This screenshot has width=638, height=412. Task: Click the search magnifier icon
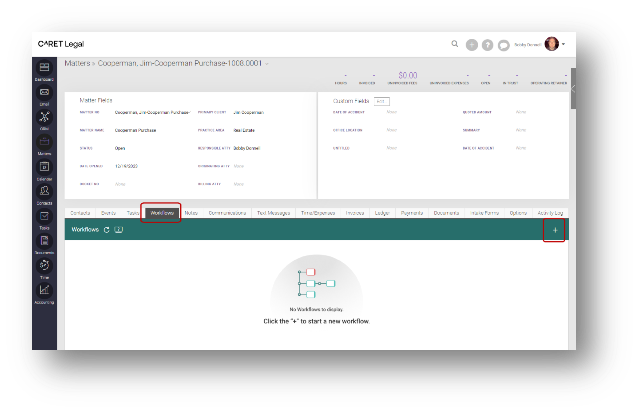455,44
